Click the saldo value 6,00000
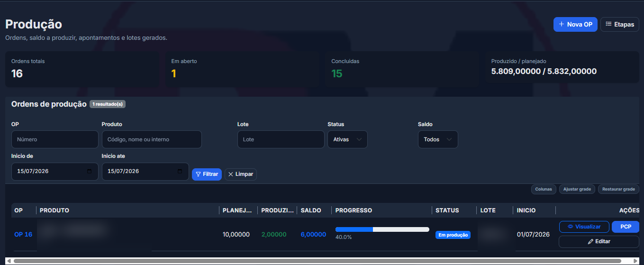 313,234
